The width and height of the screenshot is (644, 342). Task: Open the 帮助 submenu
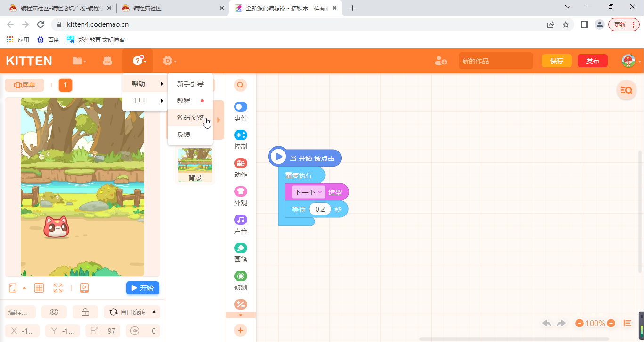(x=145, y=84)
